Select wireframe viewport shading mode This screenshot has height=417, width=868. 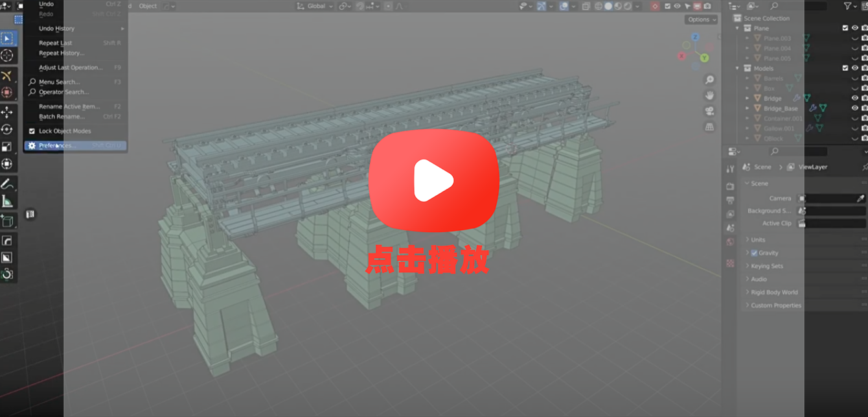[x=599, y=6]
